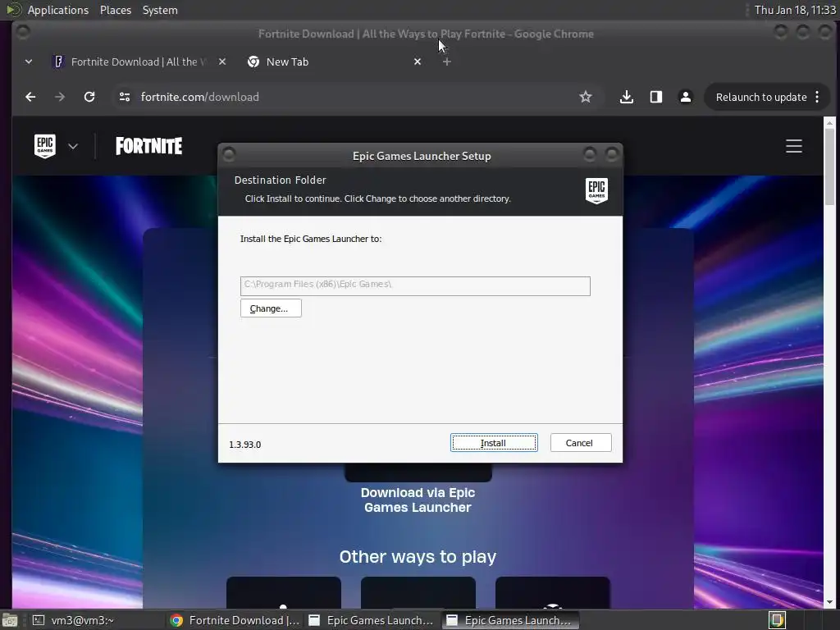Click show desktop icon in bottom panel

pos(10,621)
